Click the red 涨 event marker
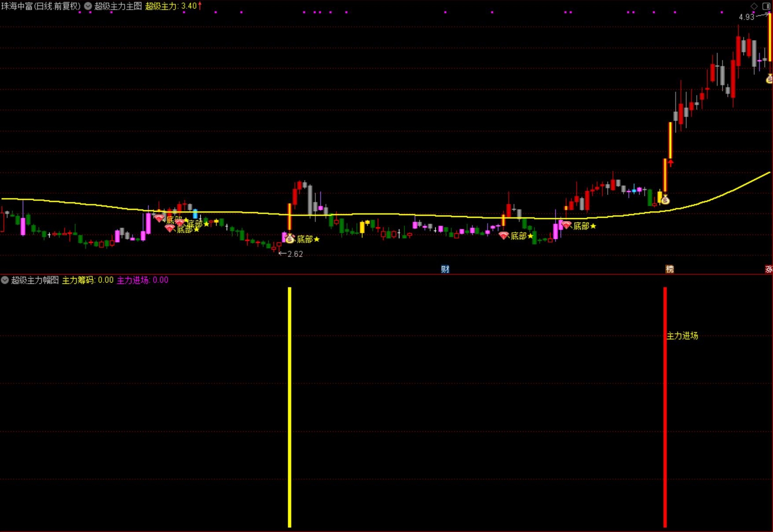The height and width of the screenshot is (532, 773). pyautogui.click(x=769, y=269)
